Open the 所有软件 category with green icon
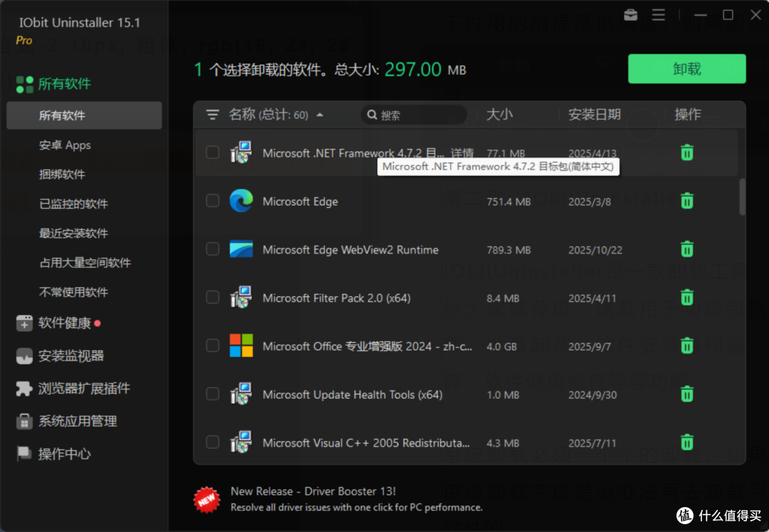Screen dimensions: 769x532 [53, 84]
